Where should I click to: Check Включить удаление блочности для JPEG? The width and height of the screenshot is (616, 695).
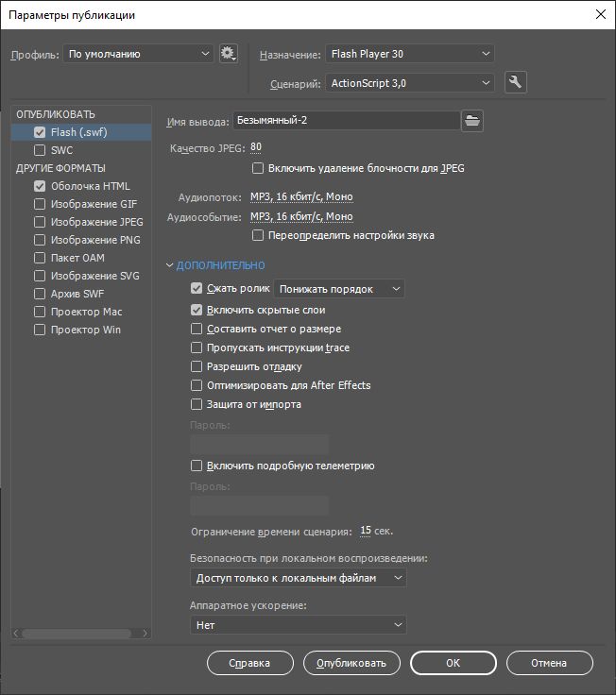coord(258,168)
